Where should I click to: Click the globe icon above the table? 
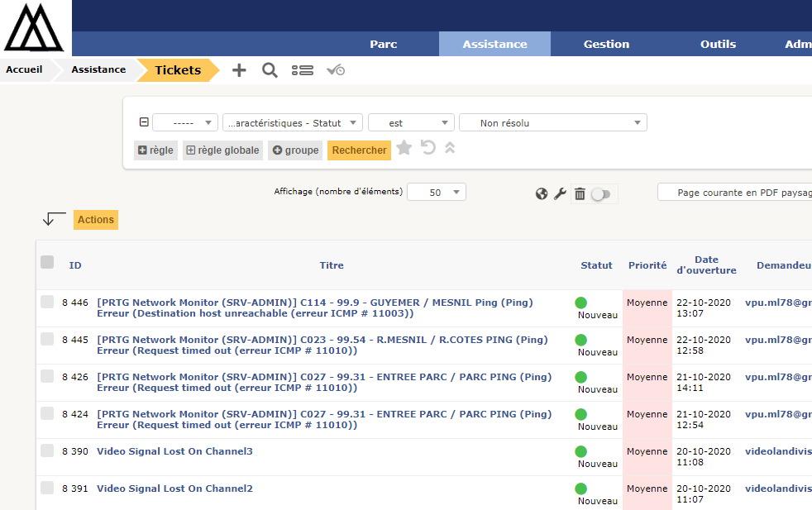pos(542,193)
